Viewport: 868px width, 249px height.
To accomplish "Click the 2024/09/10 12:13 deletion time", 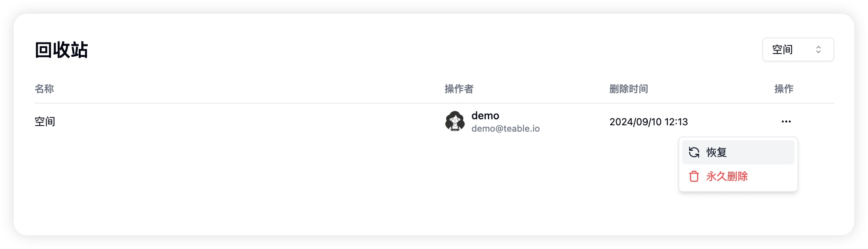I will (648, 122).
